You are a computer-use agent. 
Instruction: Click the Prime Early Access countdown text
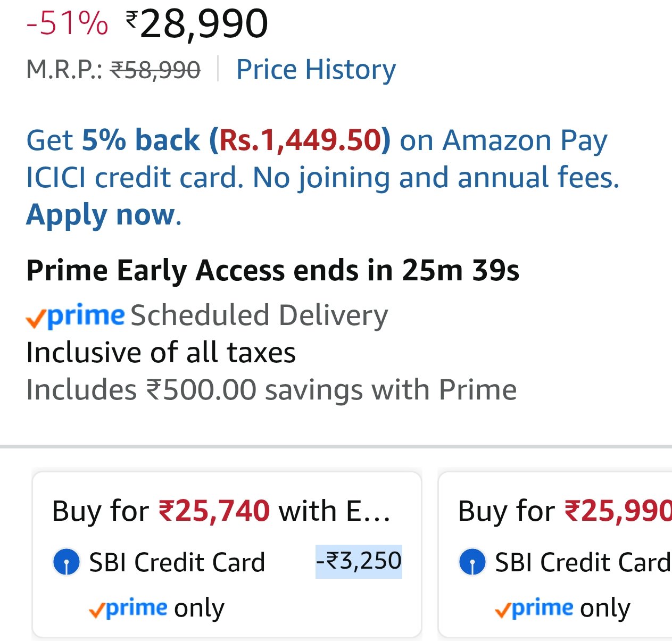pyautogui.click(x=272, y=270)
